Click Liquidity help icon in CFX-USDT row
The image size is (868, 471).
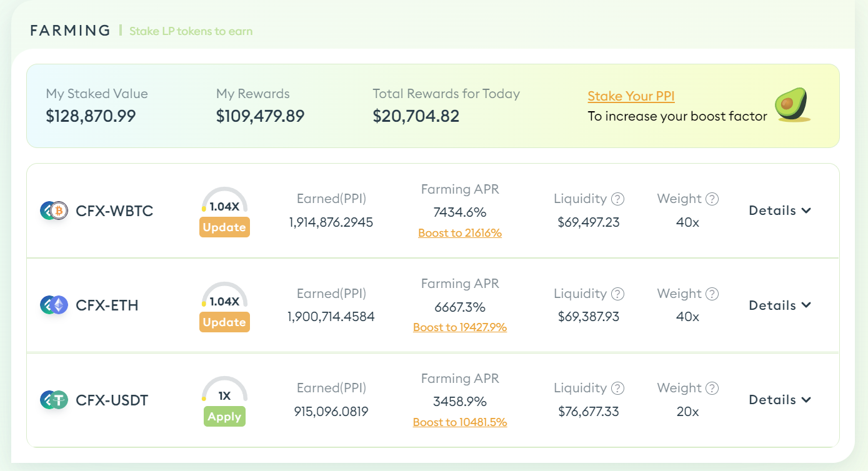coord(617,389)
